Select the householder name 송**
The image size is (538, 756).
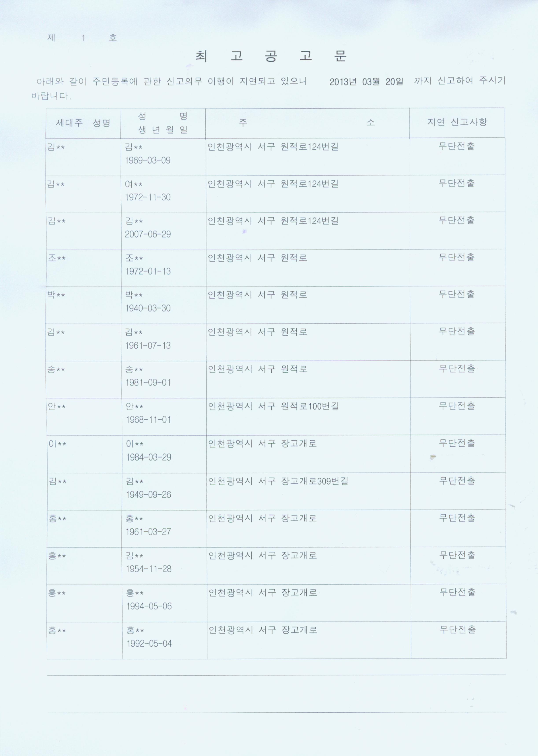coord(56,369)
